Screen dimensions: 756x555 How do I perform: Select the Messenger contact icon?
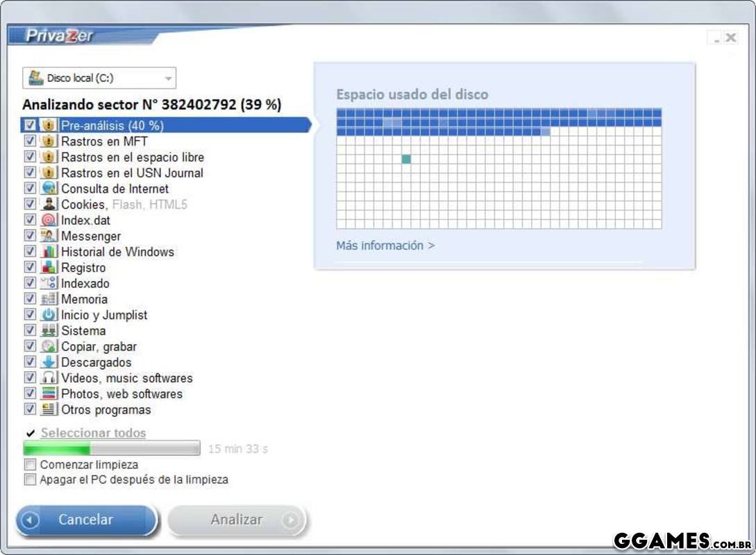click(x=49, y=237)
